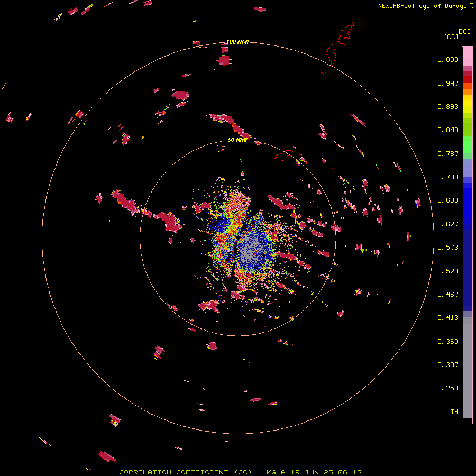The width and height of the screenshot is (476, 476).
Task: Click the gray lower section of color bar
Action: click(467, 368)
